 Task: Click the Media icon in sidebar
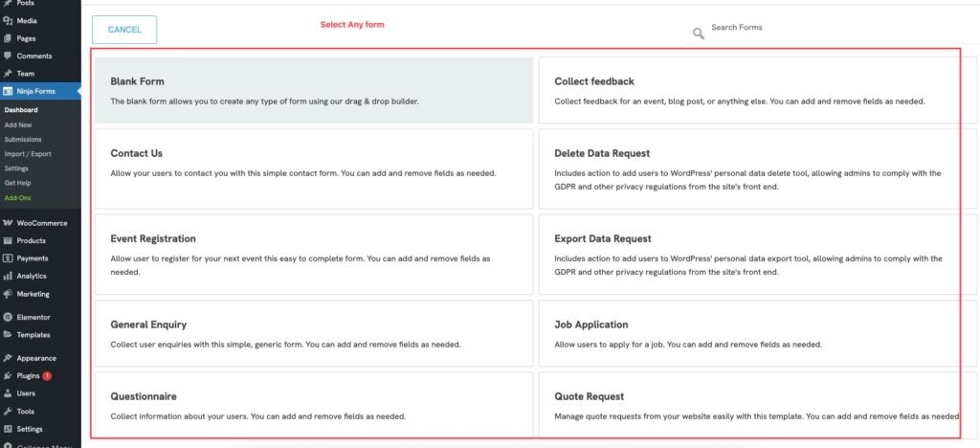click(x=8, y=21)
